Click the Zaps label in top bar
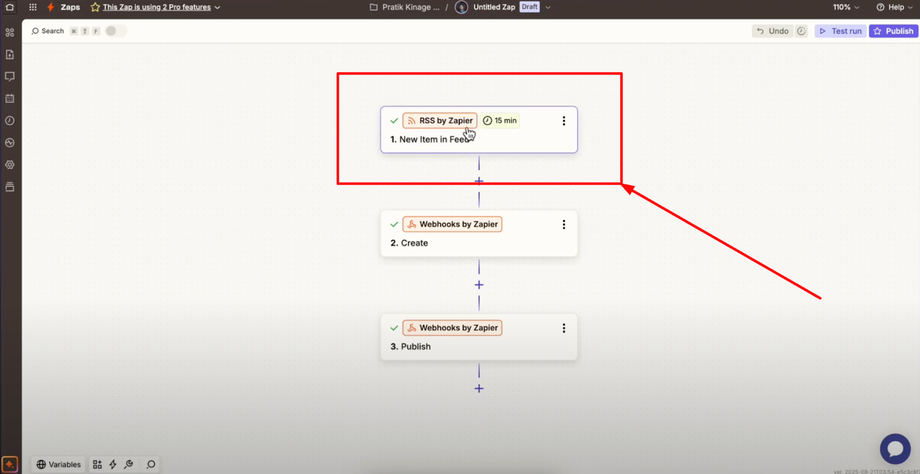920x474 pixels. [70, 8]
